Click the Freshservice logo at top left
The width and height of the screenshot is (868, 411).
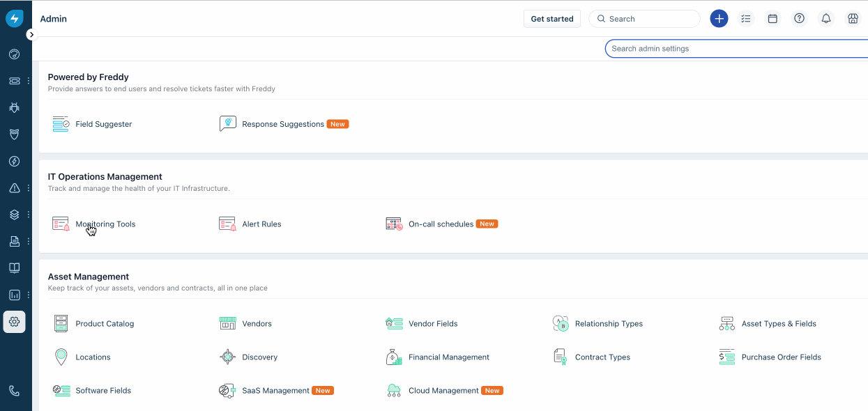click(14, 18)
